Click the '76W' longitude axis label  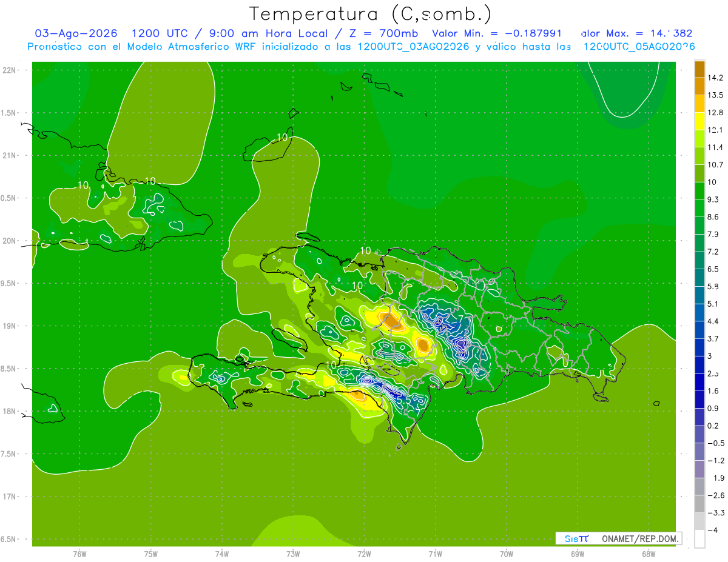pyautogui.click(x=79, y=554)
